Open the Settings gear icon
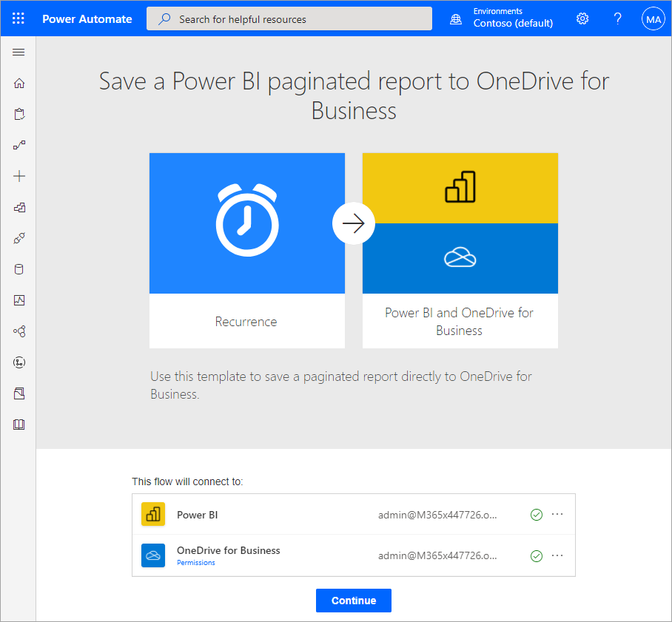The height and width of the screenshot is (622, 672). coord(582,18)
